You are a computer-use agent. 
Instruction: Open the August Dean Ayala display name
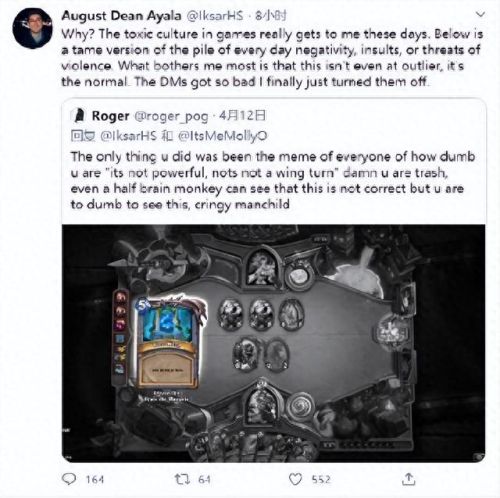click(x=122, y=16)
